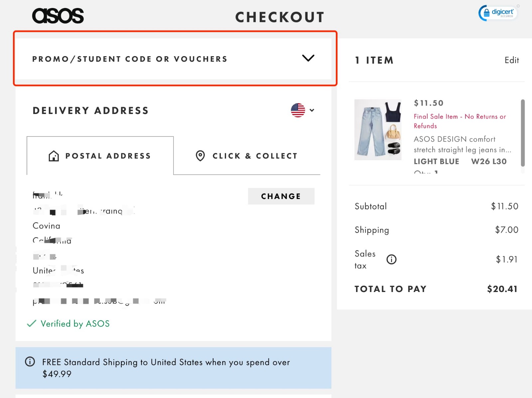532x398 pixels.
Task: Click the info icon in the shipping banner
Action: [30, 362]
